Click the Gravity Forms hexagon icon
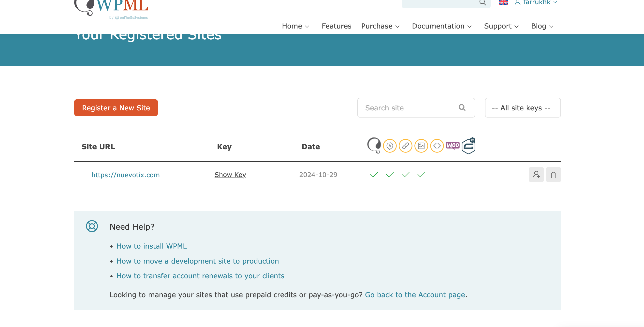644x327 pixels. (468, 146)
